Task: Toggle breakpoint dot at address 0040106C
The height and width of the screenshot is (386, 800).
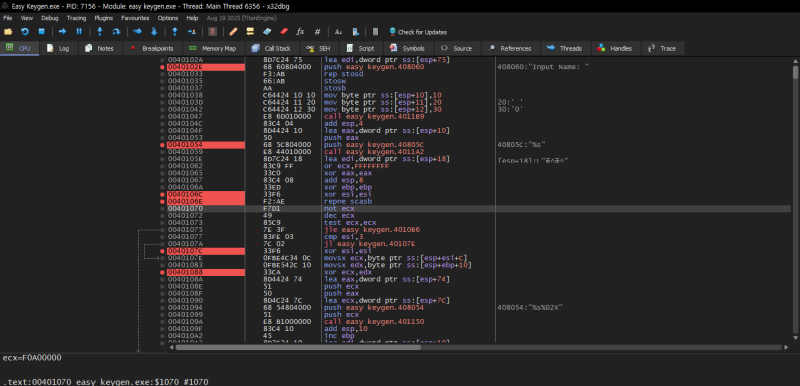Action: [x=163, y=195]
